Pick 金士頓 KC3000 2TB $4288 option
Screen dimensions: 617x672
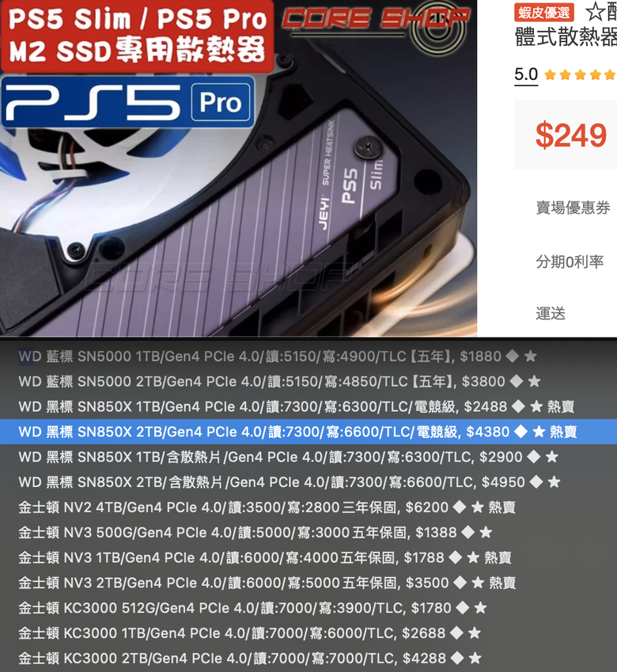click(308, 659)
